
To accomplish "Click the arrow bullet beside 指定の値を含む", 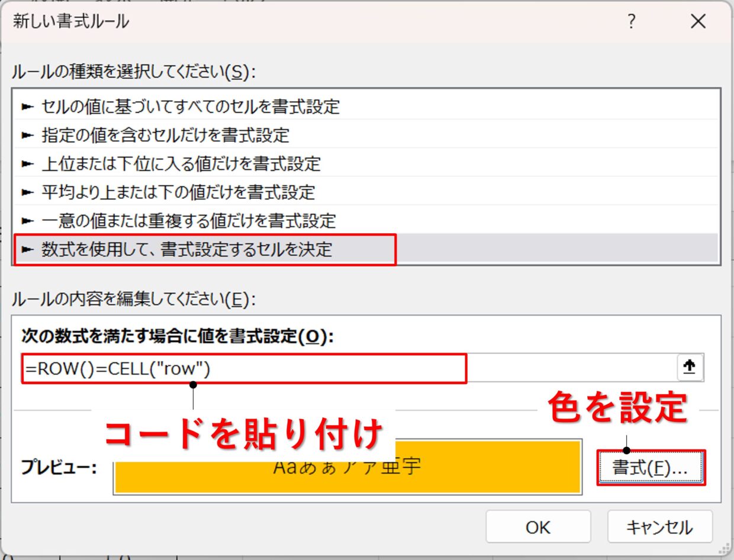I will pyautogui.click(x=27, y=136).
